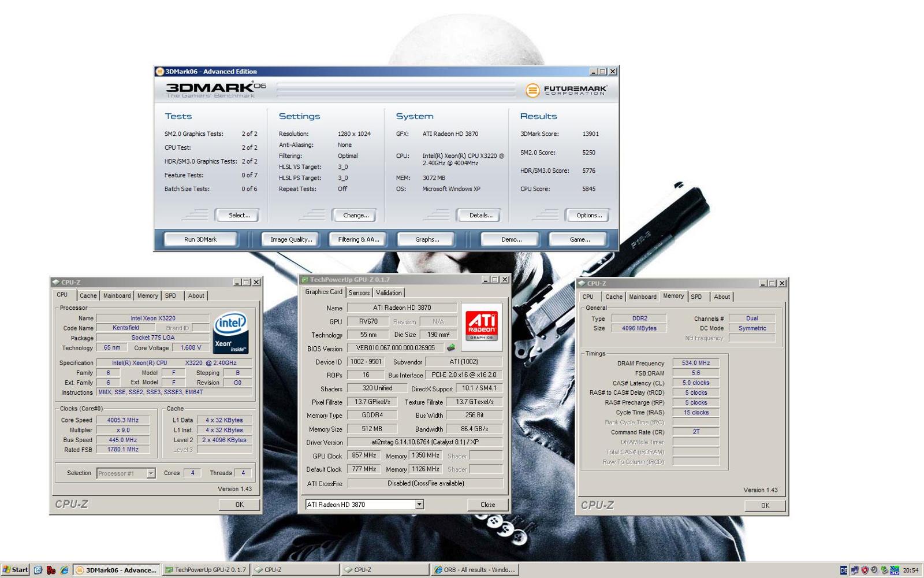Open Graphs... in 3DMark06

point(427,239)
